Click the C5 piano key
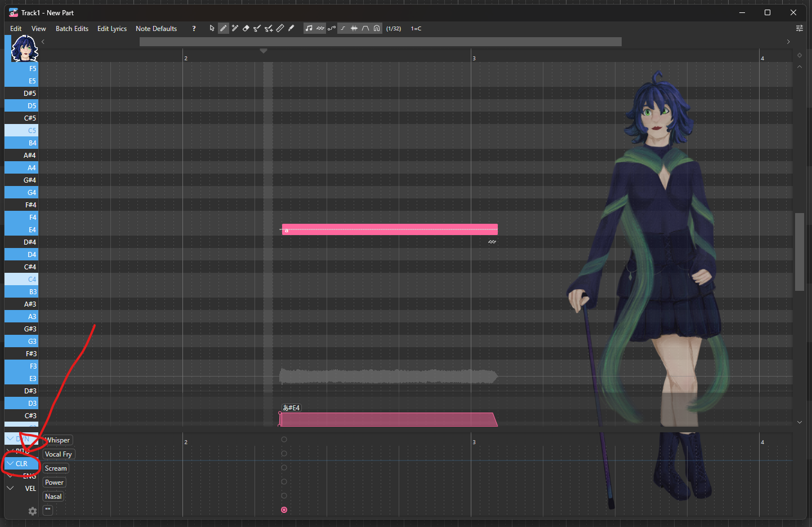Viewport: 812px width, 527px height. [x=21, y=130]
